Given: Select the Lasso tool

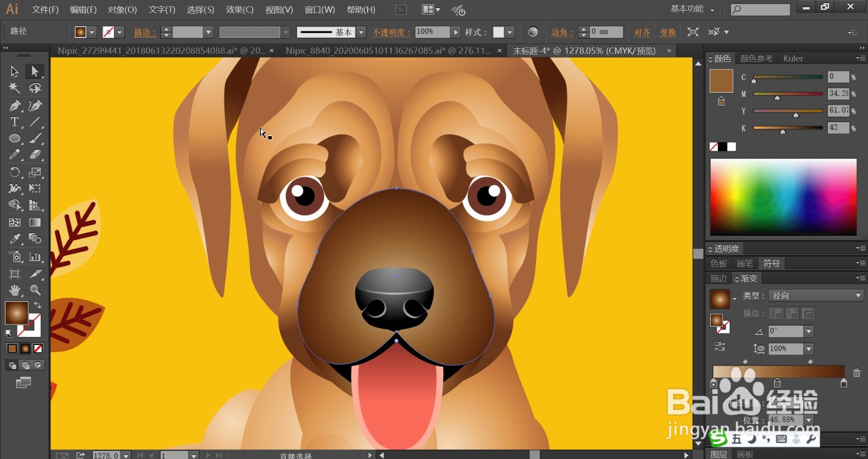Looking at the screenshot, I should (35, 88).
